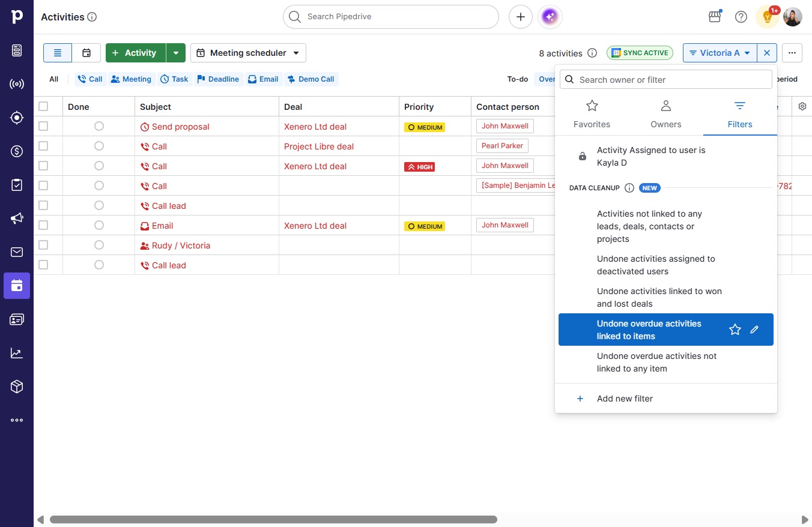Filter activities by Task type

174,79
